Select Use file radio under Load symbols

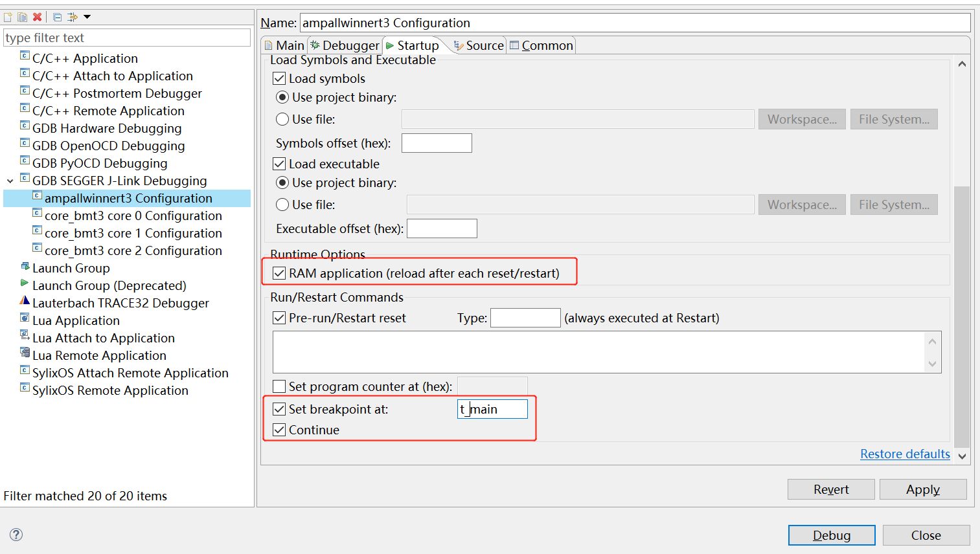[x=282, y=119]
